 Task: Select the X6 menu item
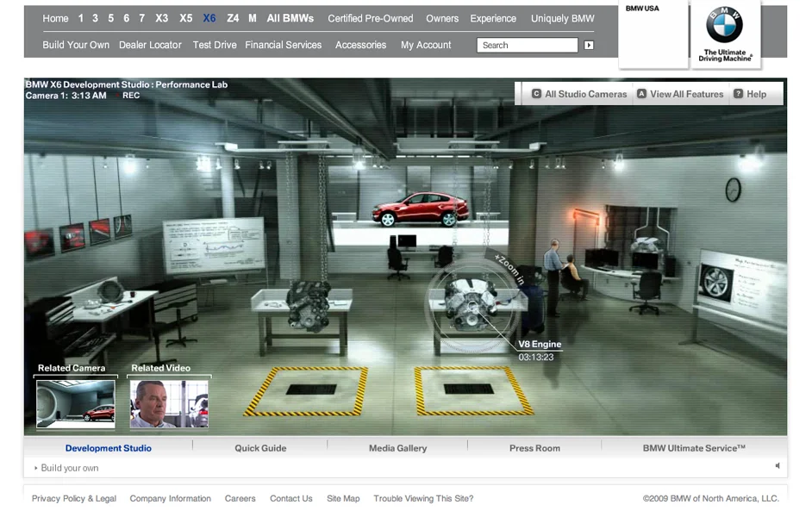click(209, 19)
